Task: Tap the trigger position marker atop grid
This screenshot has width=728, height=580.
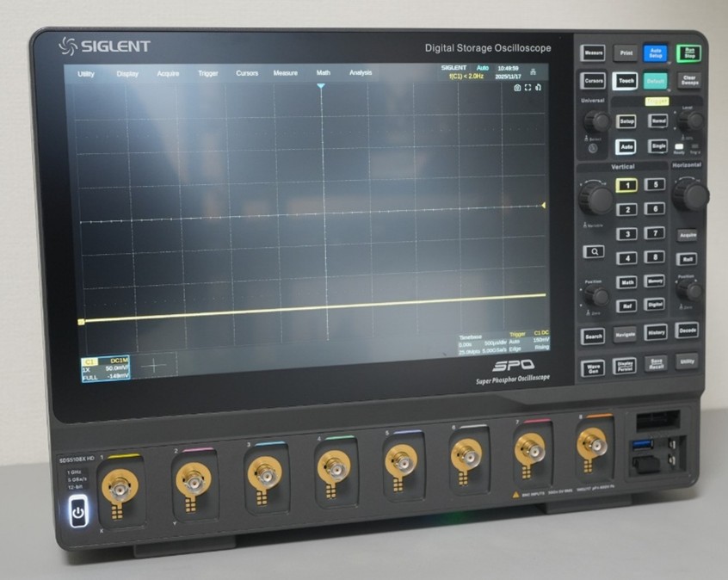Action: 321,87
